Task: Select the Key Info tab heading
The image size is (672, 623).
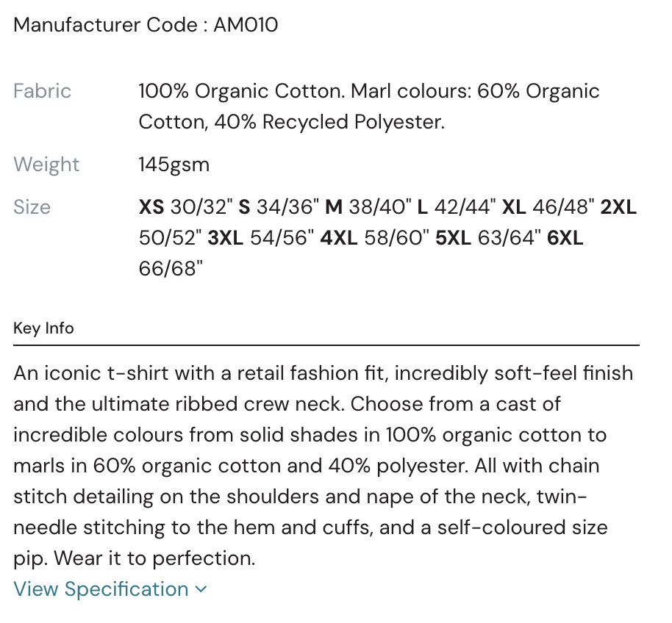Action: [x=44, y=328]
